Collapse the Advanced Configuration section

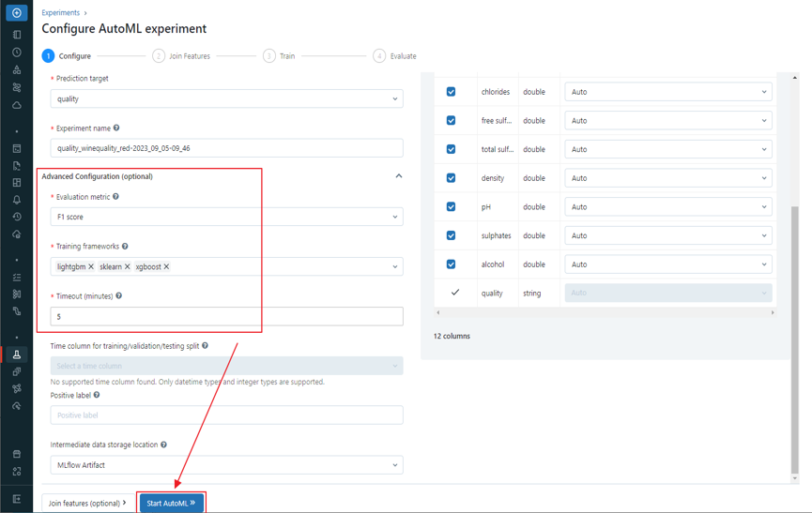(398, 176)
